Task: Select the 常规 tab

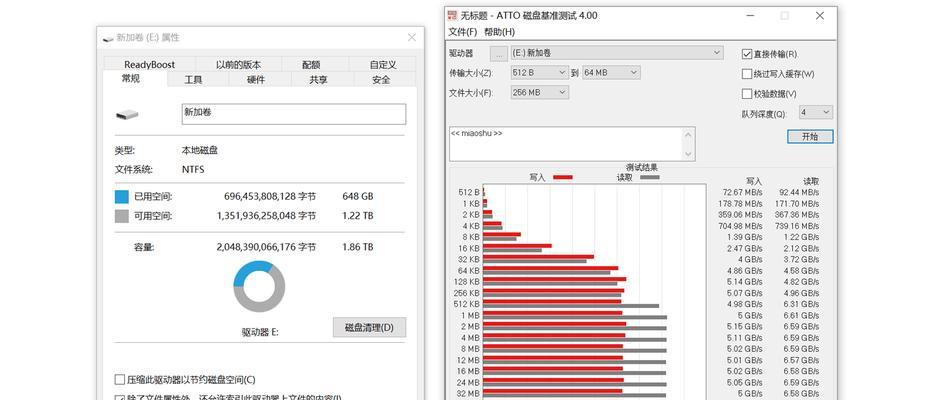Action: click(131, 78)
